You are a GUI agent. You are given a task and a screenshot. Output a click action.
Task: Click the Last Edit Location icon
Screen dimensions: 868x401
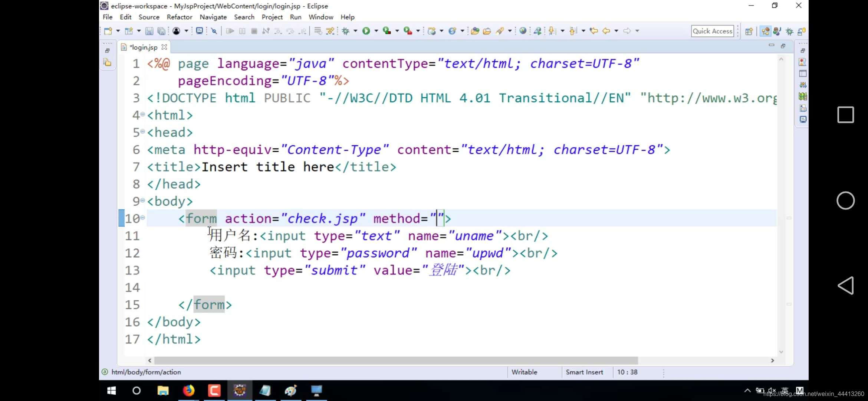click(x=594, y=31)
